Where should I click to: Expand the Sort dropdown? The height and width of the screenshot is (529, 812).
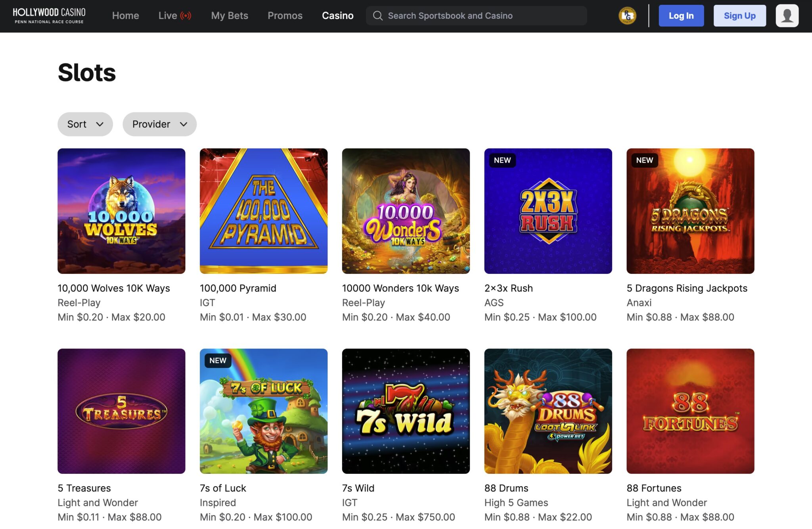tap(85, 124)
